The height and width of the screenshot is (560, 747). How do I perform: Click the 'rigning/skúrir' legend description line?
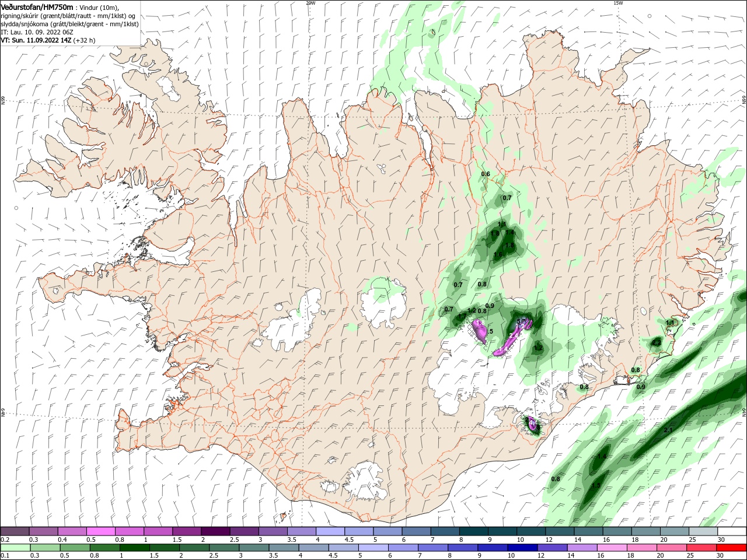(68, 16)
